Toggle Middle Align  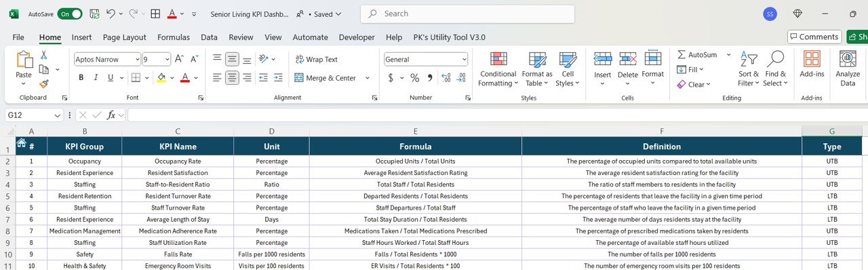point(233,59)
